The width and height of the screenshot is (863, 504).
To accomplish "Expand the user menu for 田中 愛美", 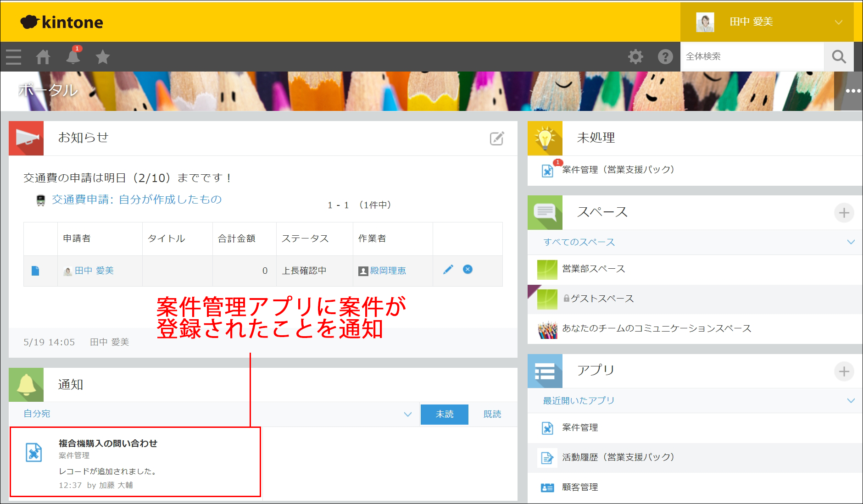I will pyautogui.click(x=839, y=22).
